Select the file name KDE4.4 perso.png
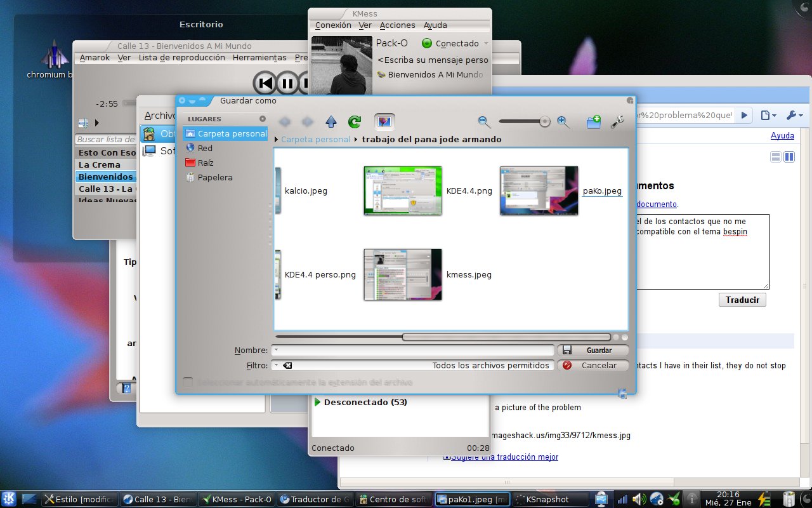812x508 pixels. pos(320,274)
